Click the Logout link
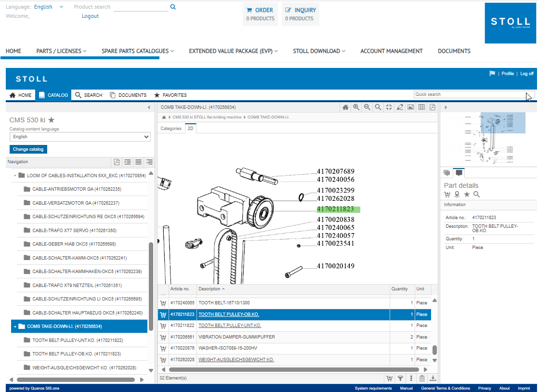The image size is (538, 392). click(90, 16)
